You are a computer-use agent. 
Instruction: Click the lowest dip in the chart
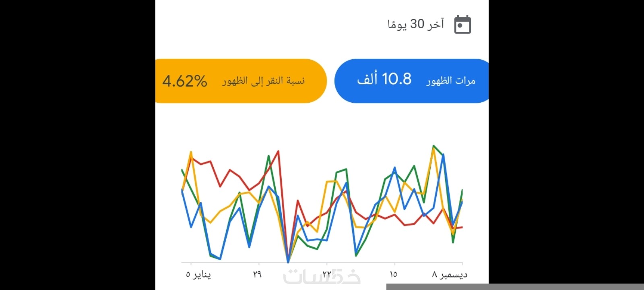288,262
